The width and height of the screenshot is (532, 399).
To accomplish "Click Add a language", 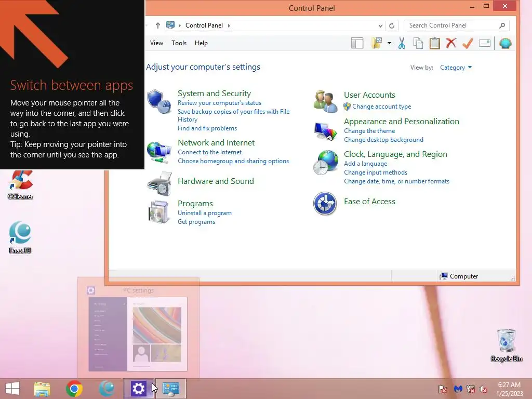I will (x=365, y=164).
